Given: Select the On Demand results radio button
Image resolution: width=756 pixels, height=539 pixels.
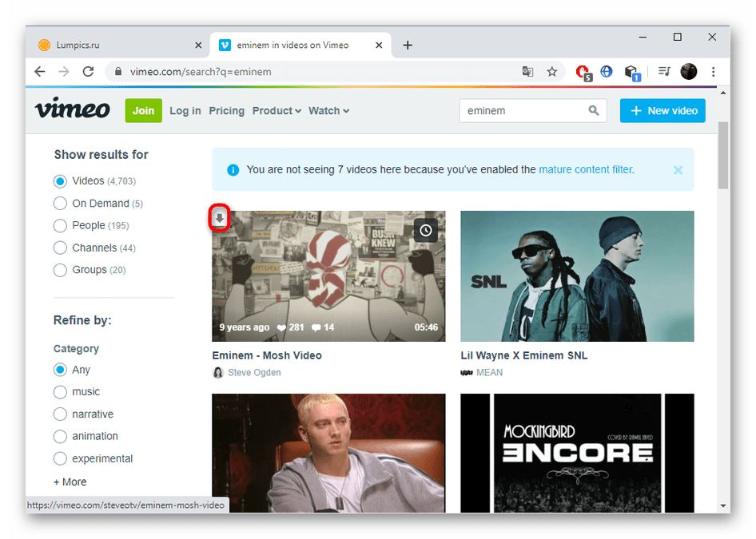Looking at the screenshot, I should (60, 204).
